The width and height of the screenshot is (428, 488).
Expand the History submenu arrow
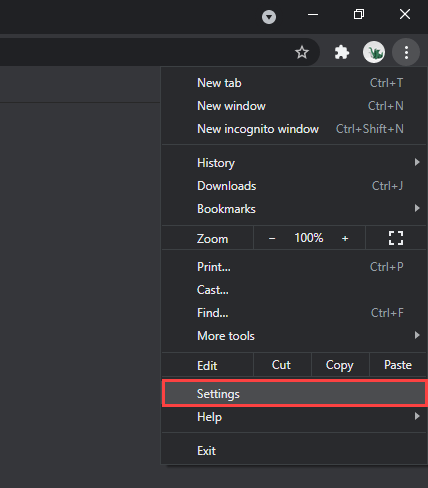[x=417, y=162]
